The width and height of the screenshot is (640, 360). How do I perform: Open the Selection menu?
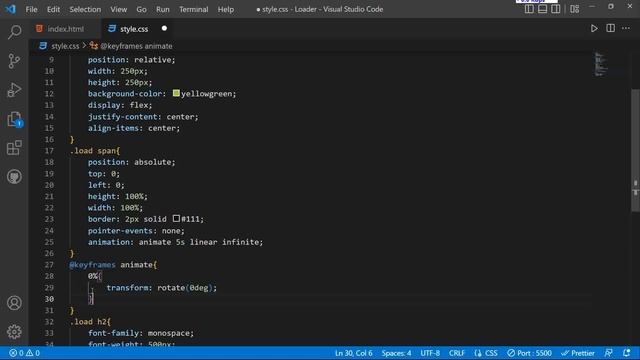point(85,9)
